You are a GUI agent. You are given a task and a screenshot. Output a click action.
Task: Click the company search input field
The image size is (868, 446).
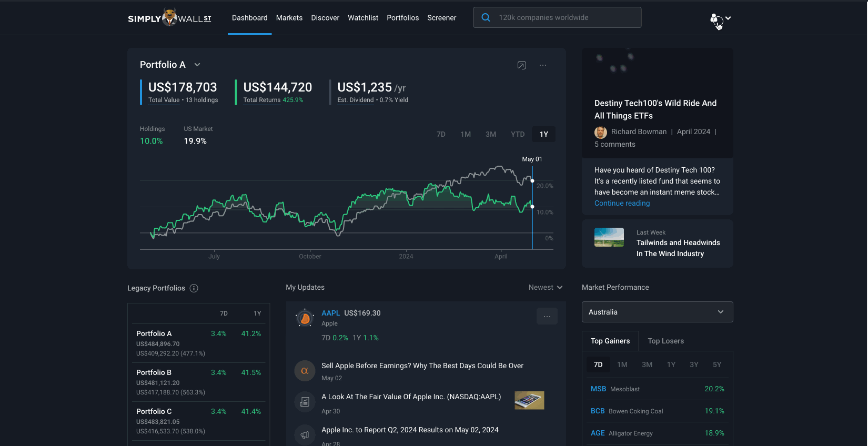tap(557, 17)
